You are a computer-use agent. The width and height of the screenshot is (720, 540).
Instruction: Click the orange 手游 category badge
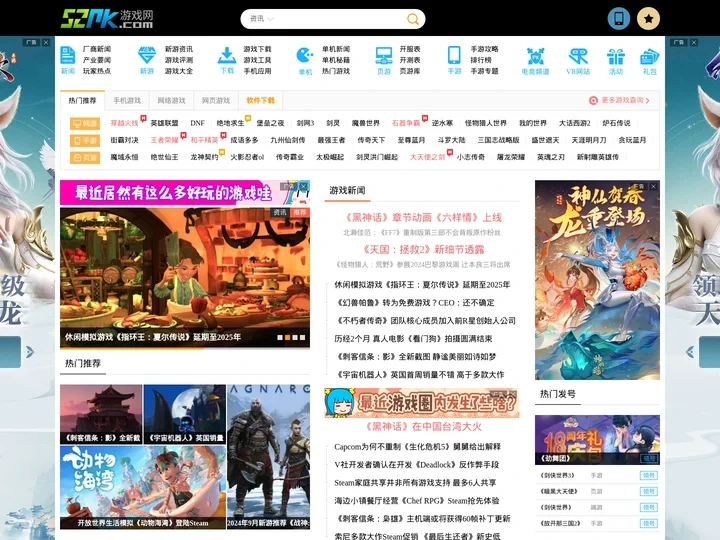point(84,140)
